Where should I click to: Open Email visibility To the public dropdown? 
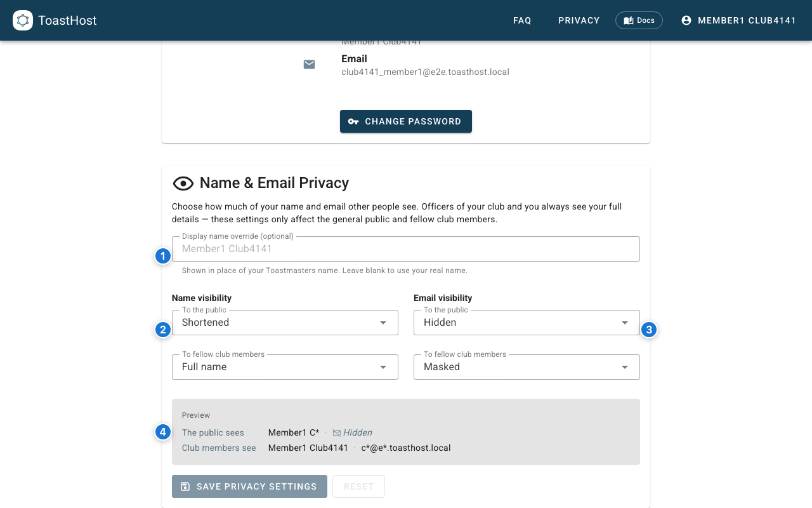point(527,323)
